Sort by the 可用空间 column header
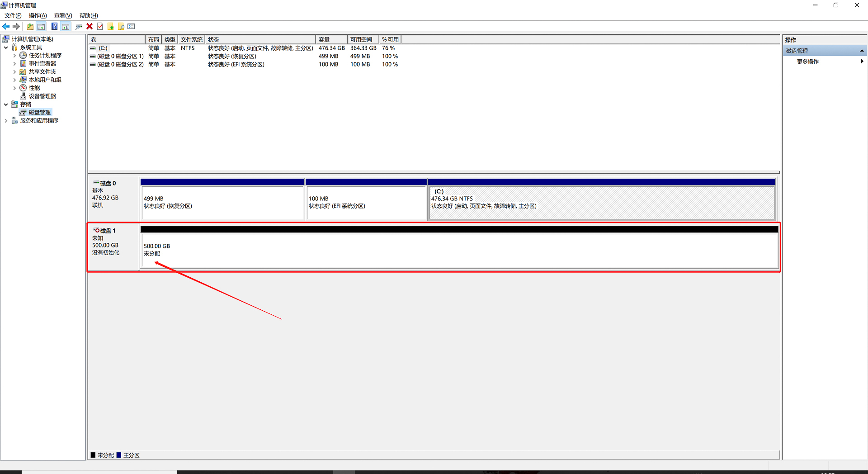Screen dimensions: 868x474 coord(363,40)
